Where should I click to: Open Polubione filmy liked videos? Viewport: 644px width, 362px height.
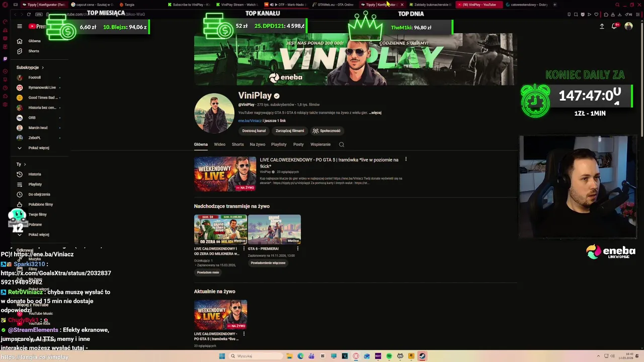tap(41, 204)
